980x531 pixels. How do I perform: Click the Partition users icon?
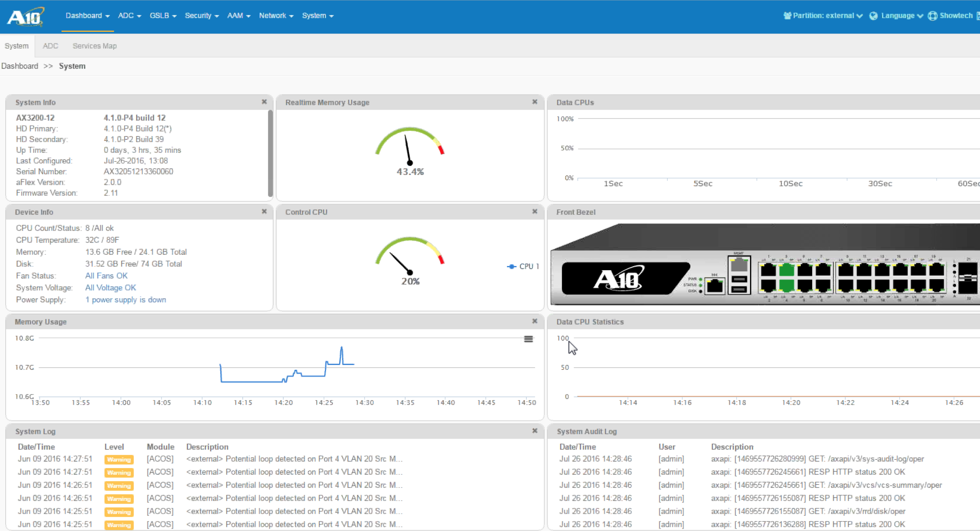pyautogui.click(x=787, y=16)
